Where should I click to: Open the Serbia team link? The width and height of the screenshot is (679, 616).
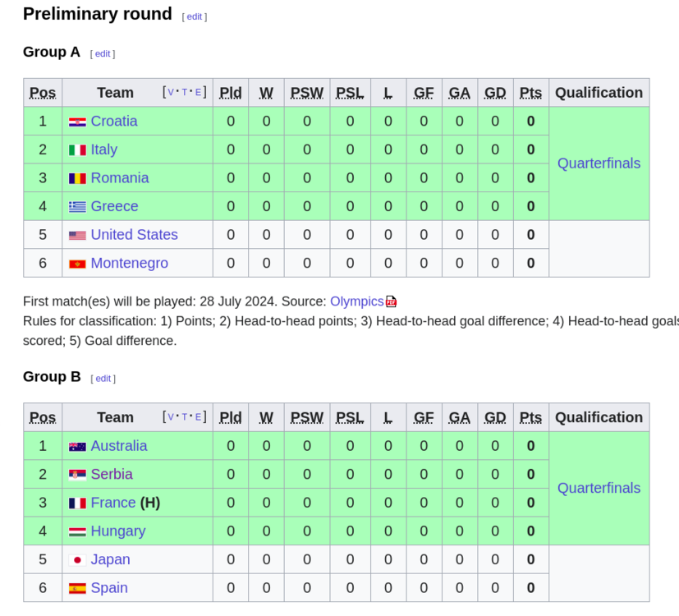coord(112,475)
